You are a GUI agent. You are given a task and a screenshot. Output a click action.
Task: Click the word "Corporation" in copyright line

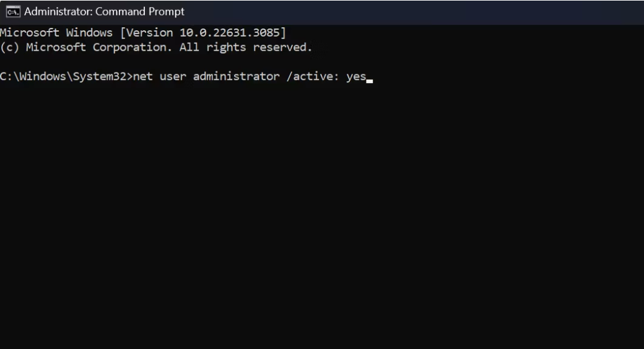pos(133,47)
